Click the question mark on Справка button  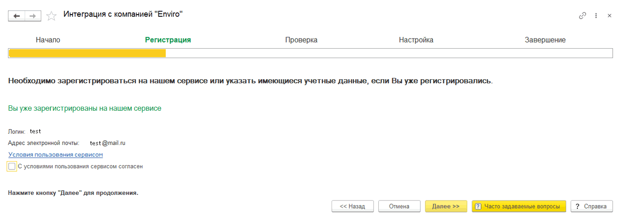coord(577,206)
